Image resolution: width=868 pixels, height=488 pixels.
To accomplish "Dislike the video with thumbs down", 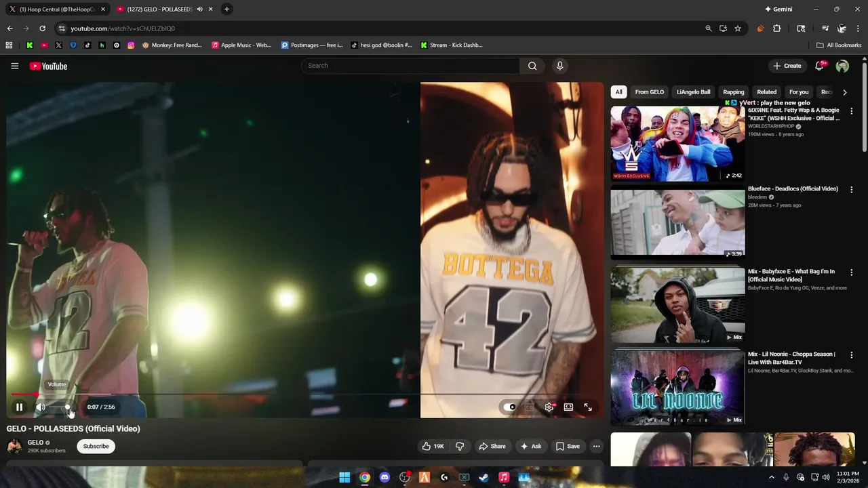I will pyautogui.click(x=460, y=446).
